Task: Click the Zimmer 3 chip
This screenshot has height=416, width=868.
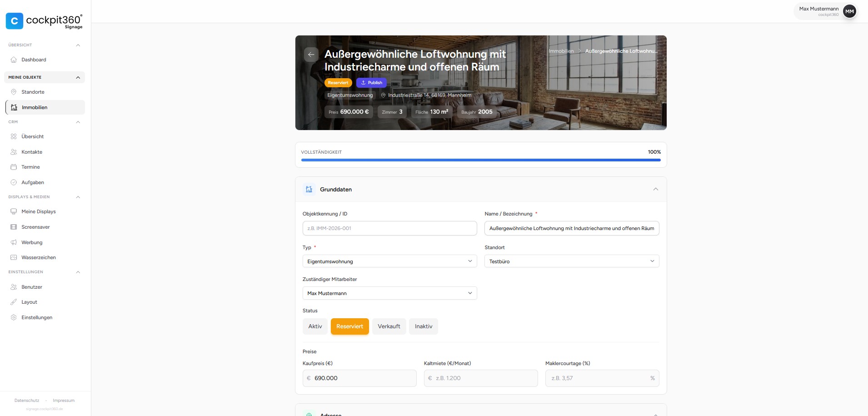Action: click(x=392, y=112)
